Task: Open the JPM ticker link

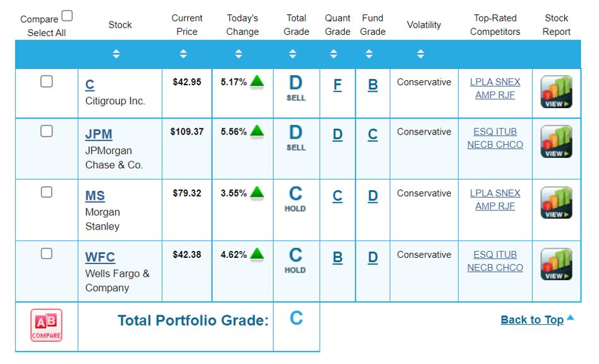Action: point(99,135)
